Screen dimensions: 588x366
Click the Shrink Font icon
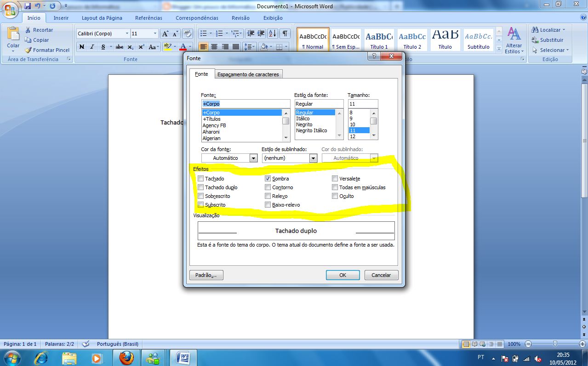tap(175, 34)
